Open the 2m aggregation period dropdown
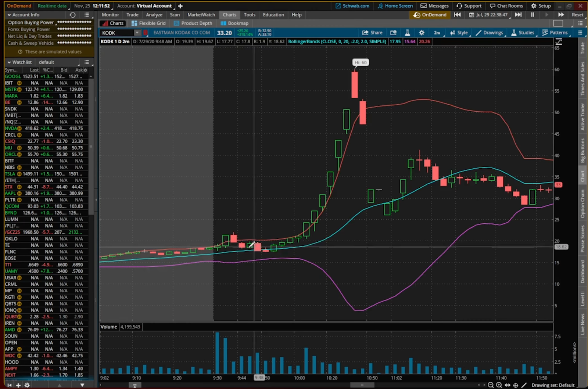Viewport: 588px width, 389px height. [x=437, y=33]
